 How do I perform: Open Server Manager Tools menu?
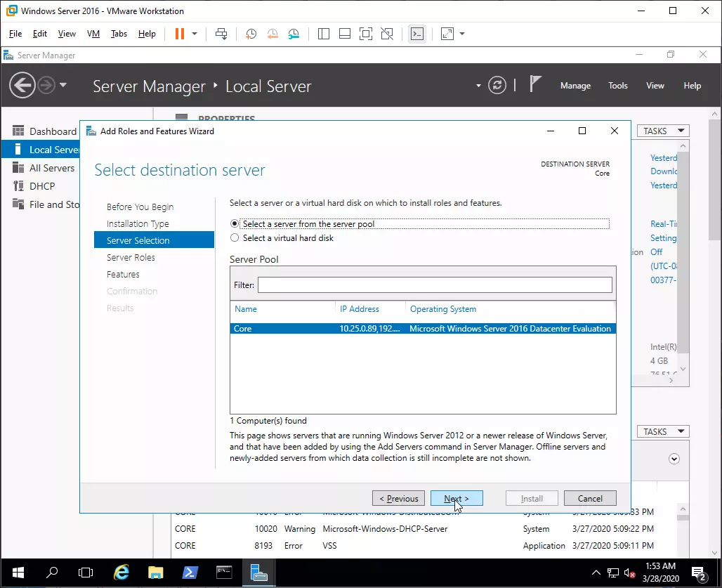(617, 86)
